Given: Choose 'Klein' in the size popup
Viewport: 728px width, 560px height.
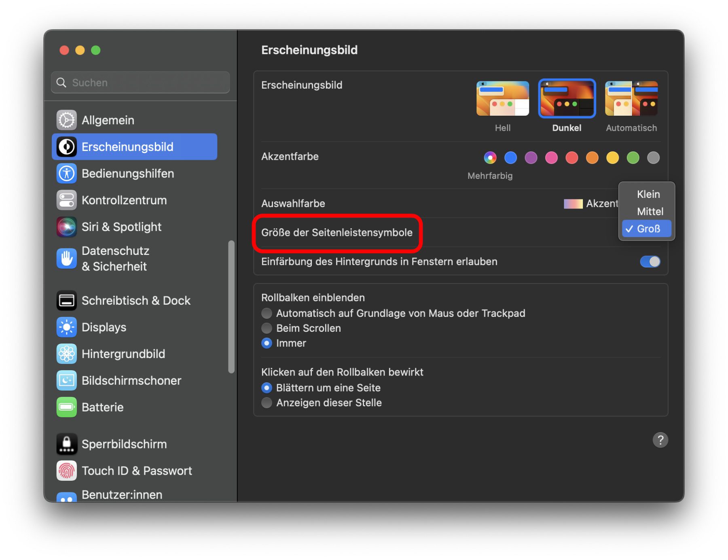Looking at the screenshot, I should (x=648, y=194).
